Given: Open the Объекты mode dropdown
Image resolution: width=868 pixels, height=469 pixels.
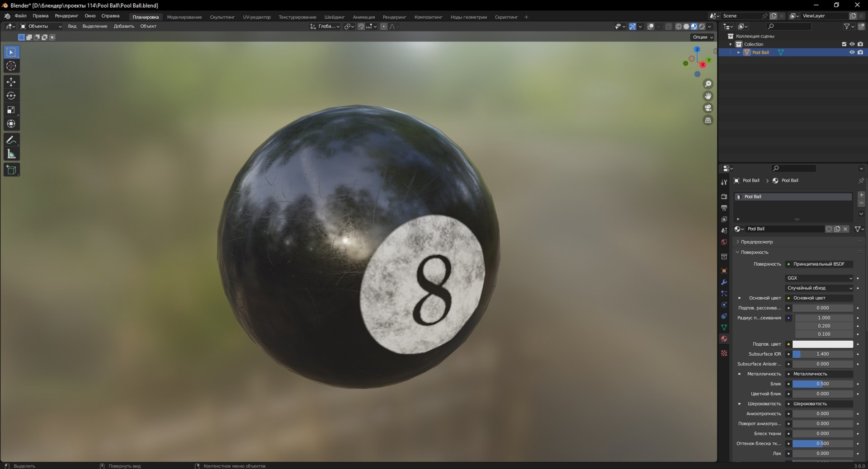Looking at the screenshot, I should [41, 27].
